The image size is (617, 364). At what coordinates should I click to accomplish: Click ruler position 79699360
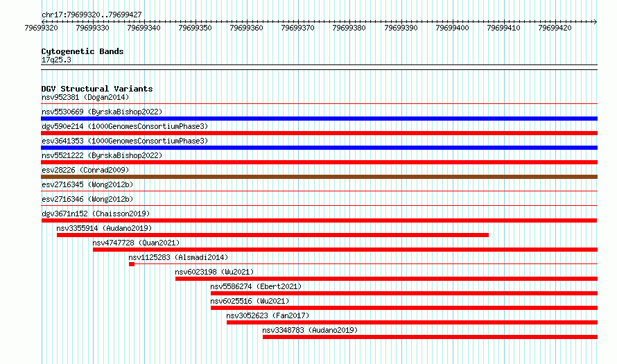pyautogui.click(x=246, y=28)
